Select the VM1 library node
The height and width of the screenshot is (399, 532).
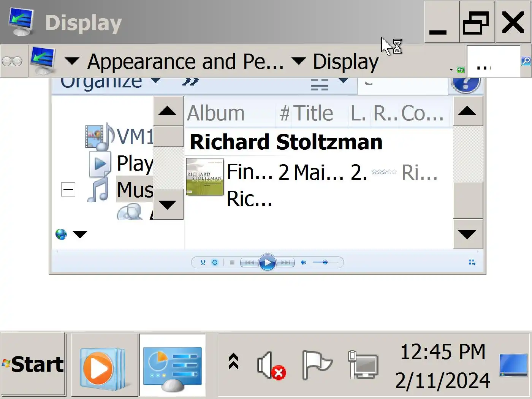coord(135,136)
